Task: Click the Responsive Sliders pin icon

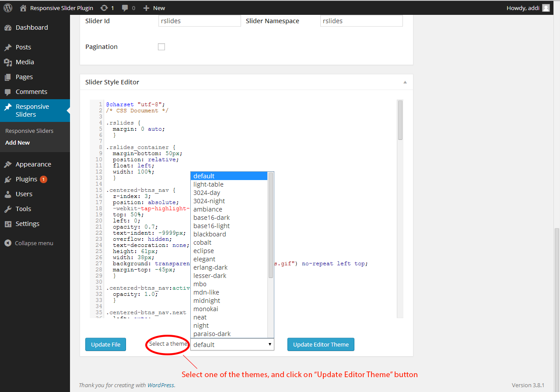Action: (8, 107)
